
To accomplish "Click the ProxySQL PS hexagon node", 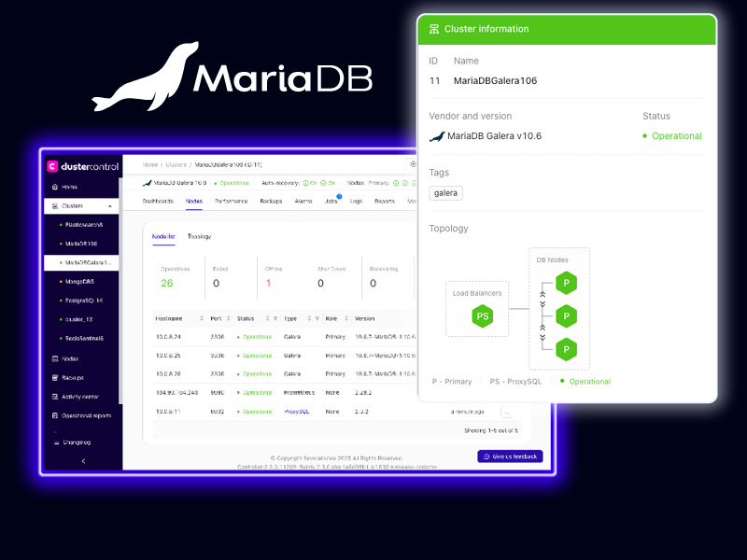I will (x=483, y=316).
